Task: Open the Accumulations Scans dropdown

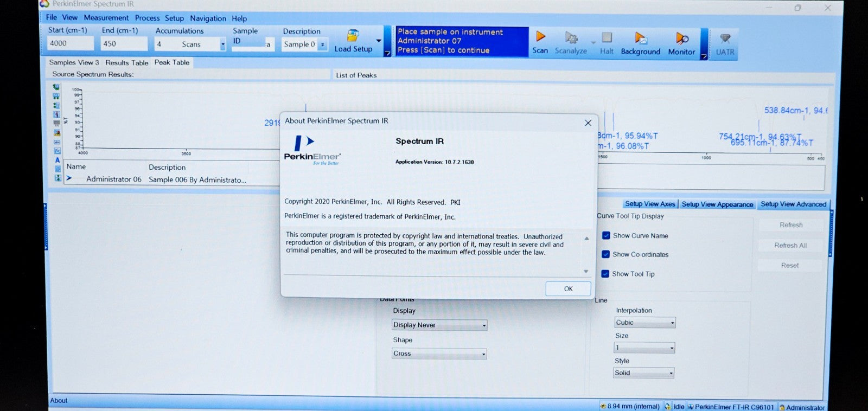Action: (x=222, y=44)
